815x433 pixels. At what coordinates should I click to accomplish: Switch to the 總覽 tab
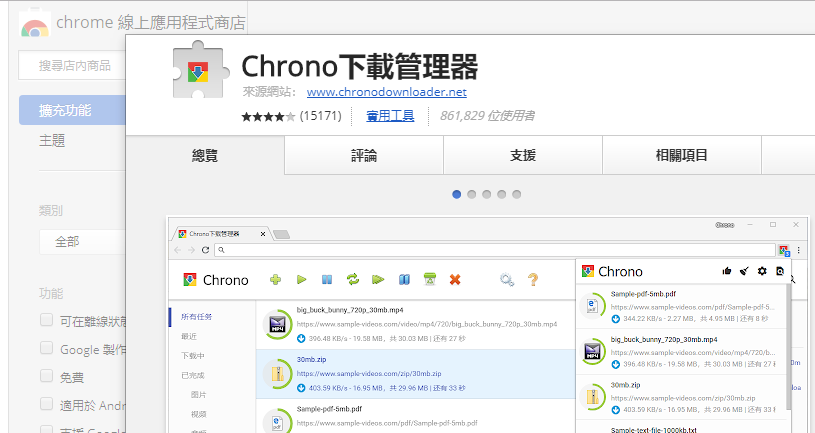coord(205,155)
